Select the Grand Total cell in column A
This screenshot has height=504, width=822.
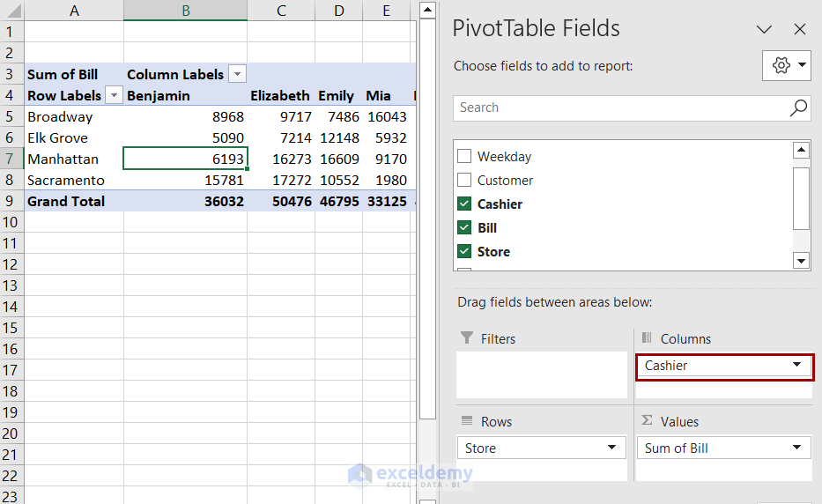[66, 202]
